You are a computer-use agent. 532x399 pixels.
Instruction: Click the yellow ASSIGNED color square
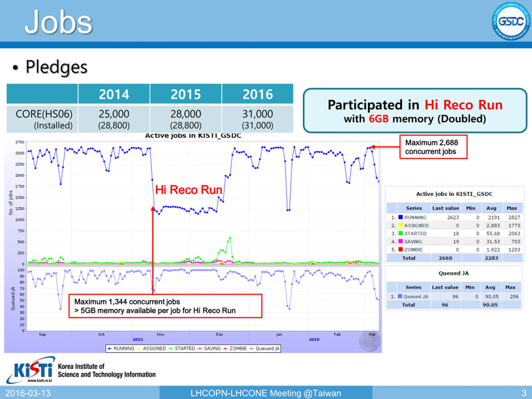pyautogui.click(x=400, y=225)
